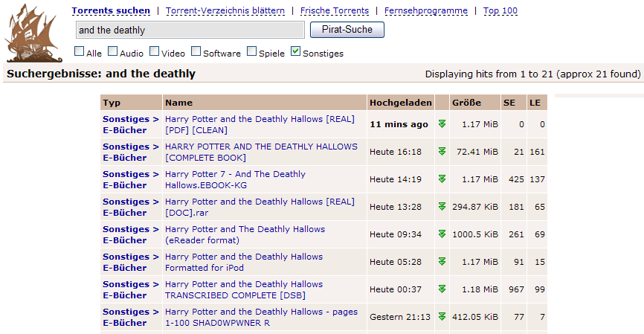This screenshot has width=644, height=334.
Task: Download torrent icon for Heute 16:18 row
Action: click(442, 152)
